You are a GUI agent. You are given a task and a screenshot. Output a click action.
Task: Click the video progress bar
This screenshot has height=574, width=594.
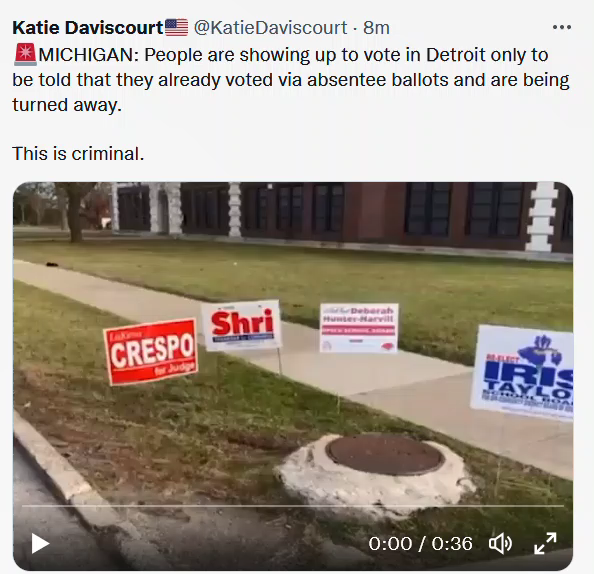click(x=293, y=506)
